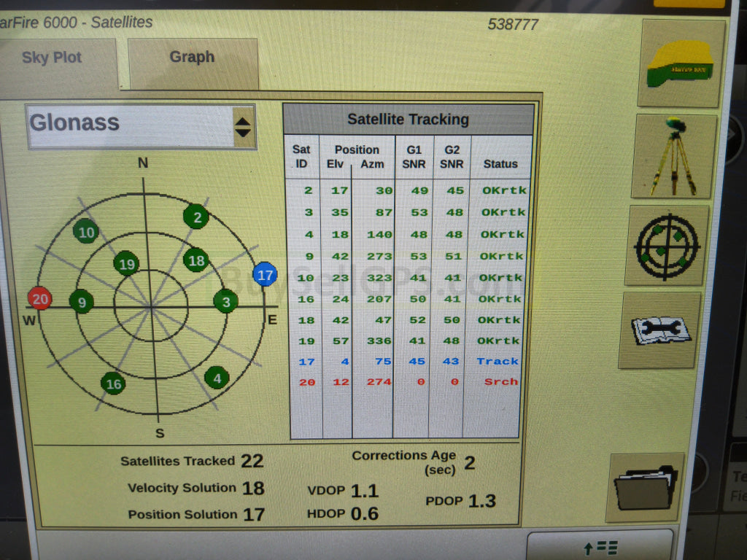Click the Glonass dropdown up-down arrows
The image size is (747, 560).
pos(243,127)
